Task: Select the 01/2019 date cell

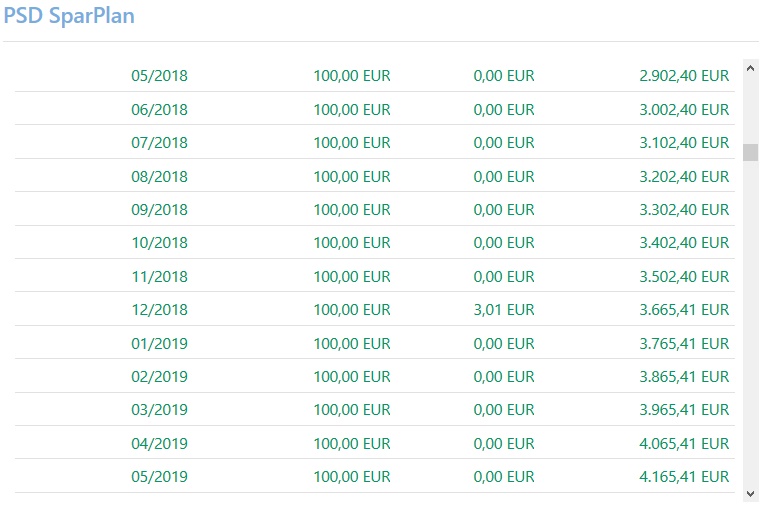Action: [x=159, y=344]
